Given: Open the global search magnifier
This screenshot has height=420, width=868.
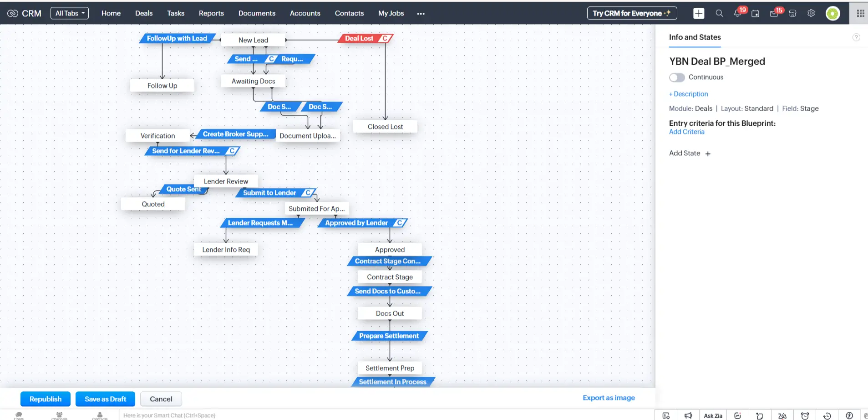Looking at the screenshot, I should [x=719, y=13].
